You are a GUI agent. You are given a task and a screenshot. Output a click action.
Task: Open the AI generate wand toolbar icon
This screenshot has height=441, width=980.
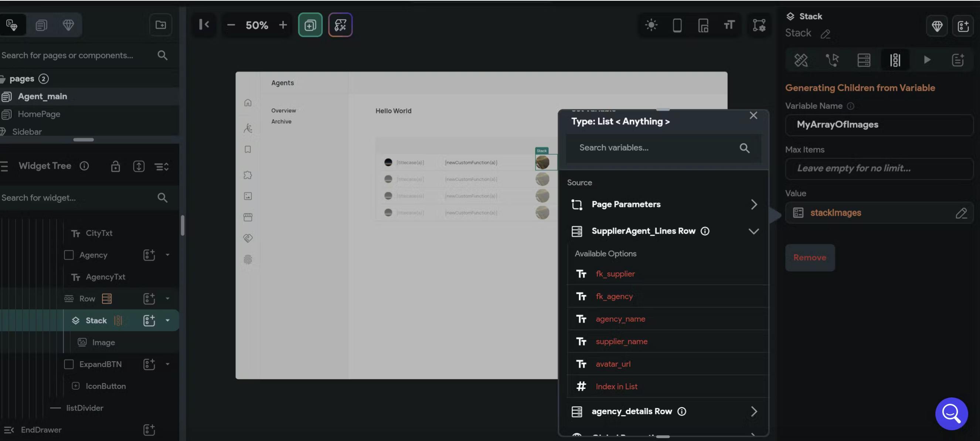[340, 25]
